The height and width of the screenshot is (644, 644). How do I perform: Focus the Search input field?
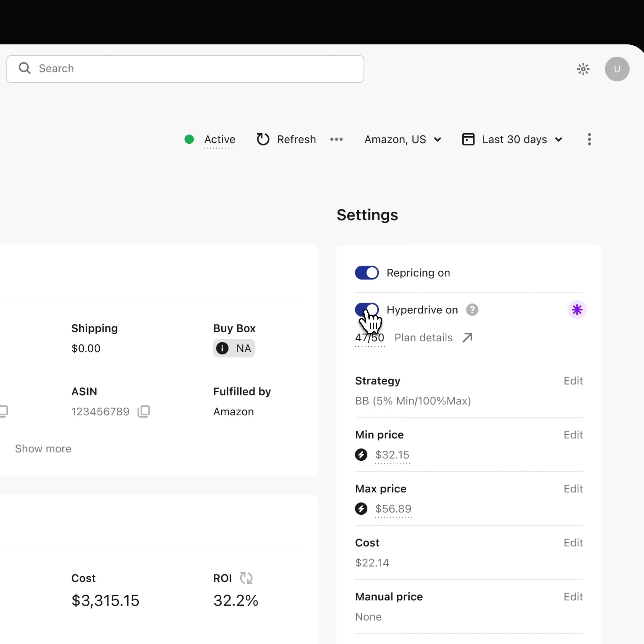[185, 69]
